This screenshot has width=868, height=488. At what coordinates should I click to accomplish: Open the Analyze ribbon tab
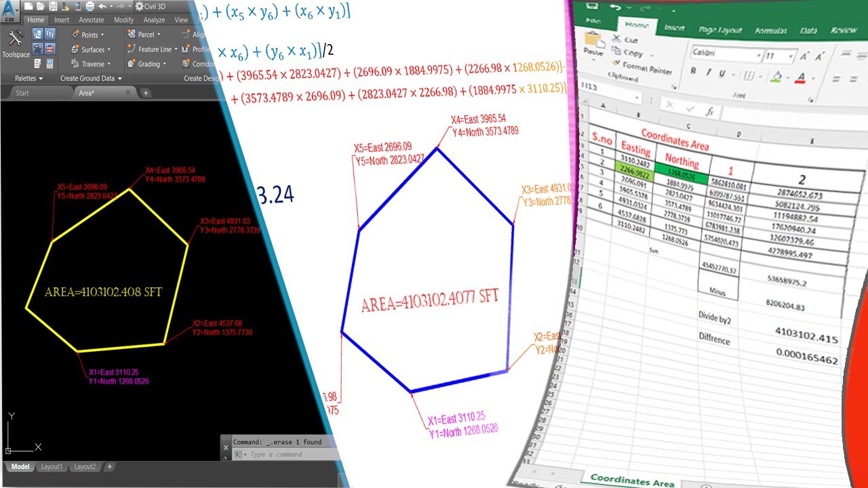(x=154, y=20)
